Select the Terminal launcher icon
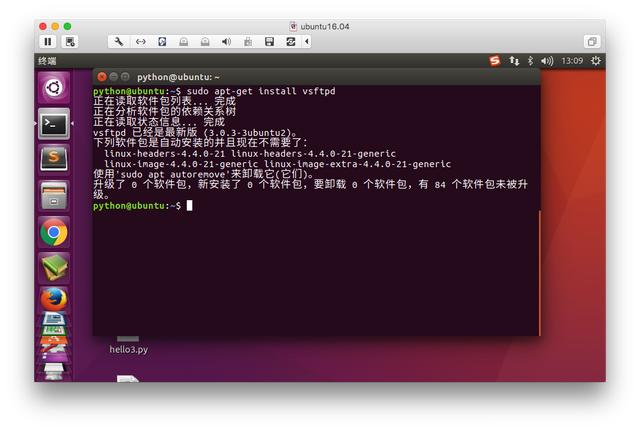The width and height of the screenshot is (640, 431). [54, 123]
